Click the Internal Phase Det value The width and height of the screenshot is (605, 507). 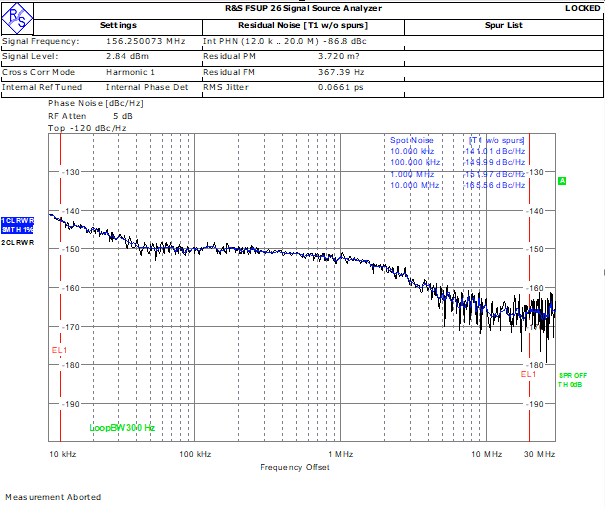tap(147, 87)
